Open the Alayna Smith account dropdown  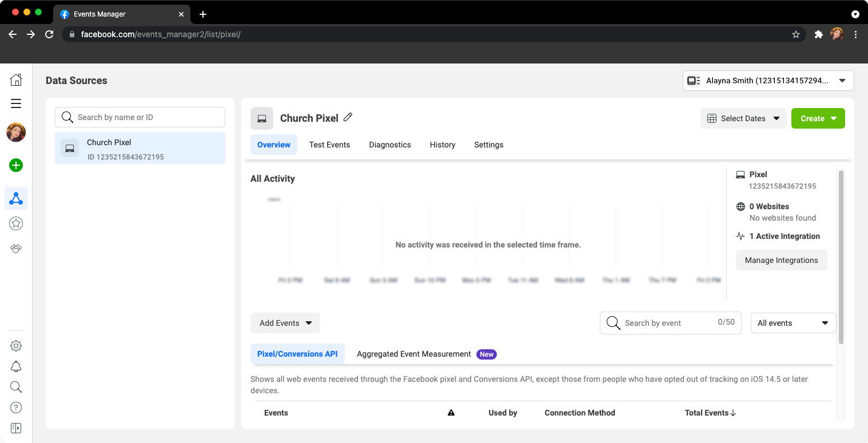[x=768, y=81]
